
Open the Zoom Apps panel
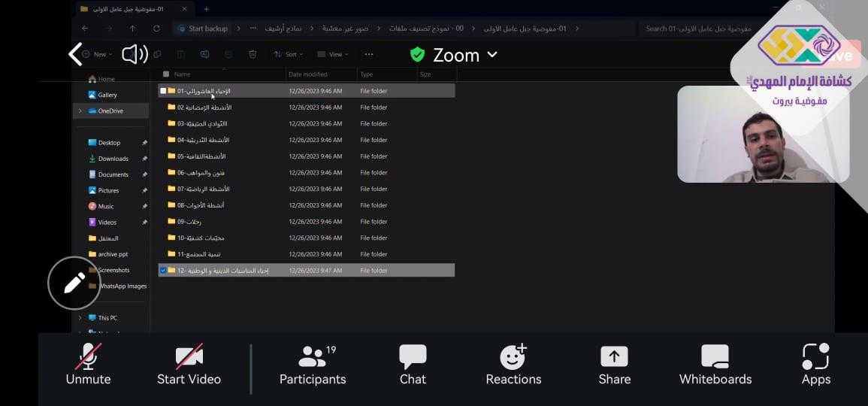815,364
